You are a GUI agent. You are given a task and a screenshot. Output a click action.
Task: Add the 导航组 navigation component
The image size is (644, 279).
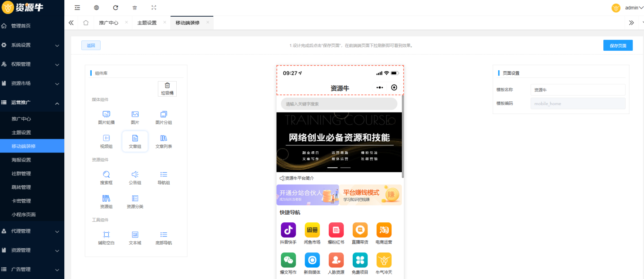164,178
